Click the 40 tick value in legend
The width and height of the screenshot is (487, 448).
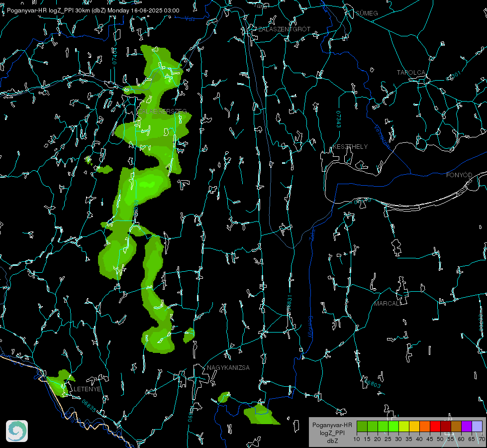(x=419, y=439)
